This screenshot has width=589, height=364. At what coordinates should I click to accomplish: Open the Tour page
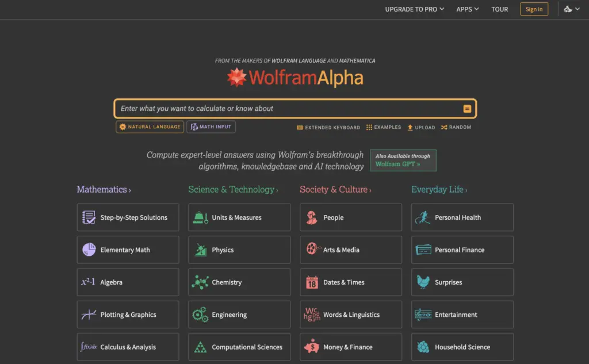pos(500,9)
